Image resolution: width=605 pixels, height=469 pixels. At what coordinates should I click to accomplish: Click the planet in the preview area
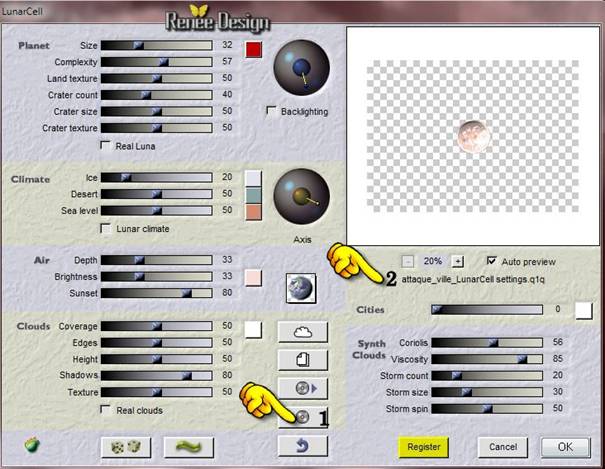(x=473, y=136)
